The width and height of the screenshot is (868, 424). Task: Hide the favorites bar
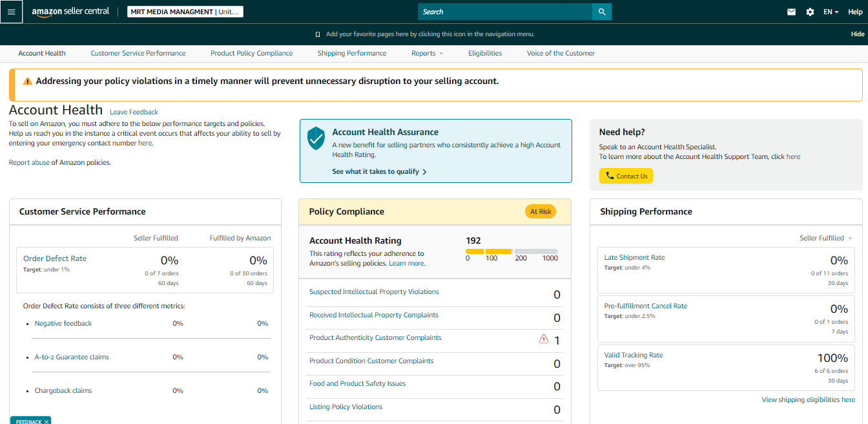click(x=858, y=34)
